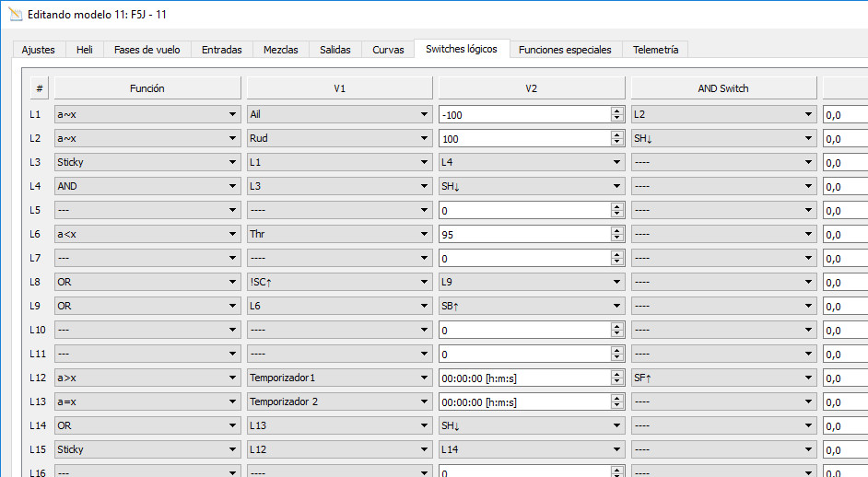This screenshot has width=868, height=477.
Task: Expand the L1 Función dropdown
Action: tap(147, 115)
